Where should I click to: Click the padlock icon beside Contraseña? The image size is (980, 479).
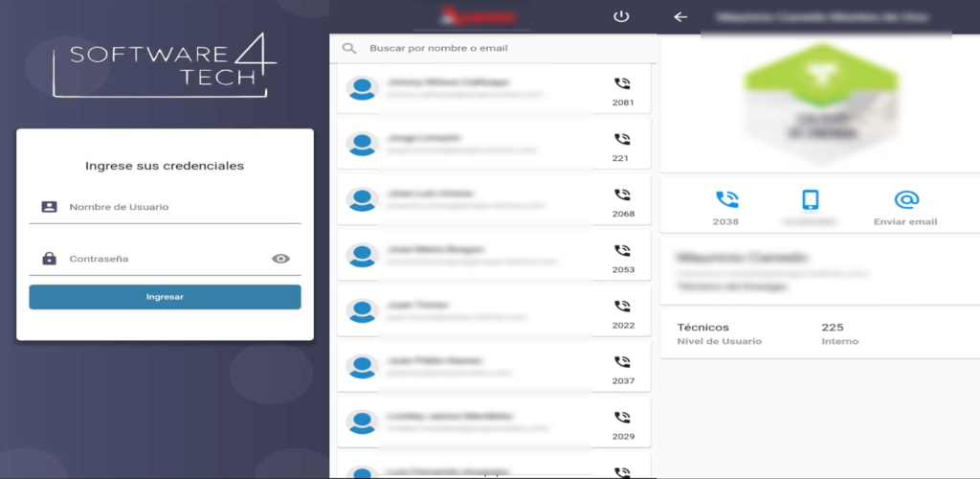tap(50, 259)
